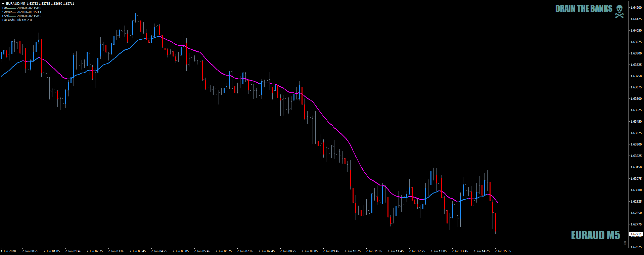Click the 1.63750 price scale label
Image resolution: width=644 pixels, height=255 pixels.
point(636,76)
